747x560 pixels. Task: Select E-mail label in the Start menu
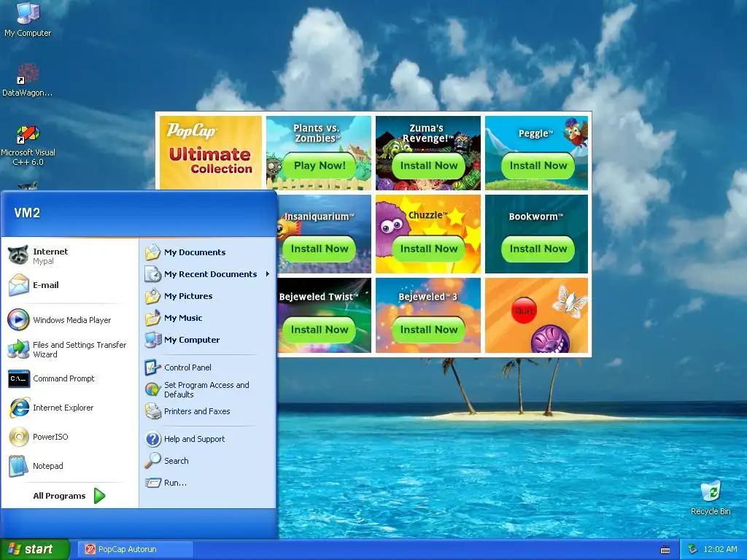[46, 285]
